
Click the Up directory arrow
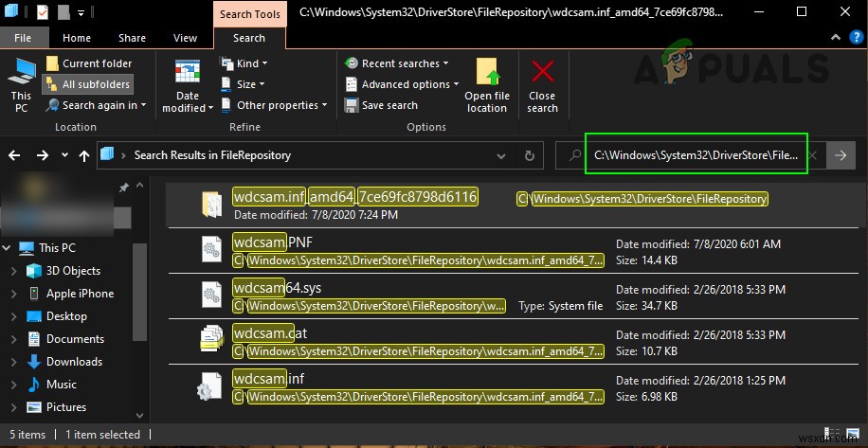84,155
